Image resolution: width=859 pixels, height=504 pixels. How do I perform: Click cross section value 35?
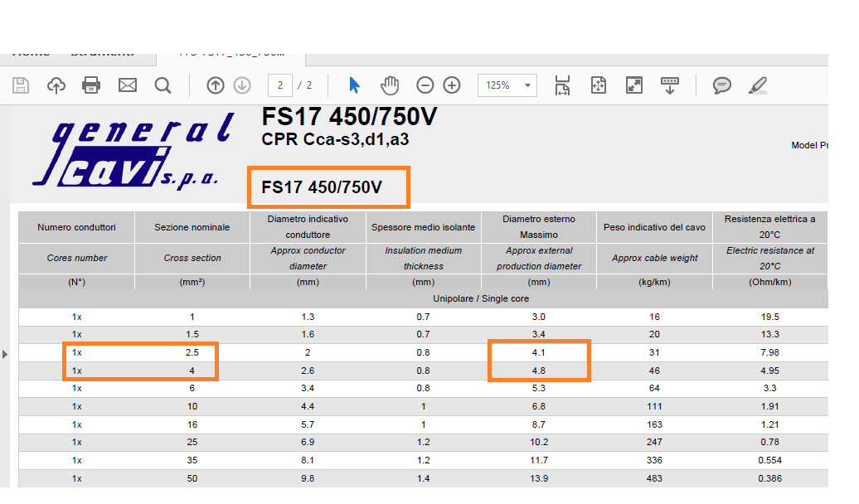192,460
